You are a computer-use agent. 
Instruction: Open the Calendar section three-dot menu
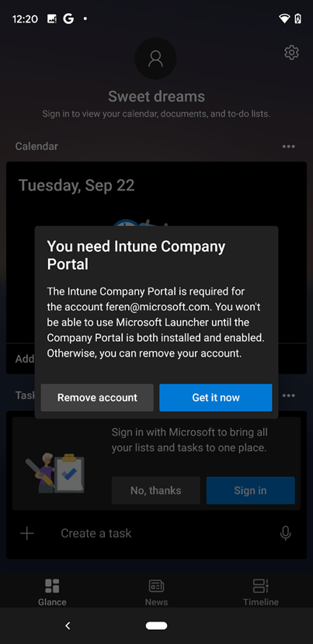coord(288,147)
